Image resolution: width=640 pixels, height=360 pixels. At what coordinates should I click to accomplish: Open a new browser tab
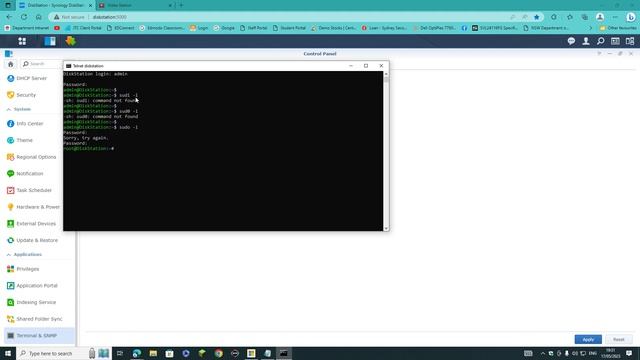click(x=181, y=5)
